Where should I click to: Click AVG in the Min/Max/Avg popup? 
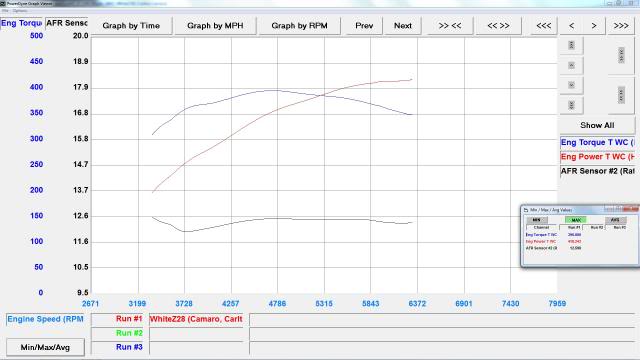click(x=615, y=220)
